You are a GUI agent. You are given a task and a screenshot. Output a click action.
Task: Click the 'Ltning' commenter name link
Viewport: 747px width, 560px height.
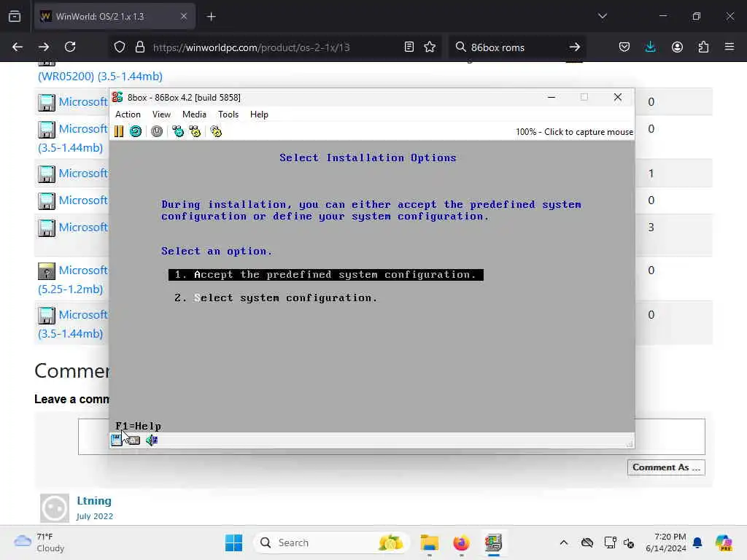pos(94,501)
